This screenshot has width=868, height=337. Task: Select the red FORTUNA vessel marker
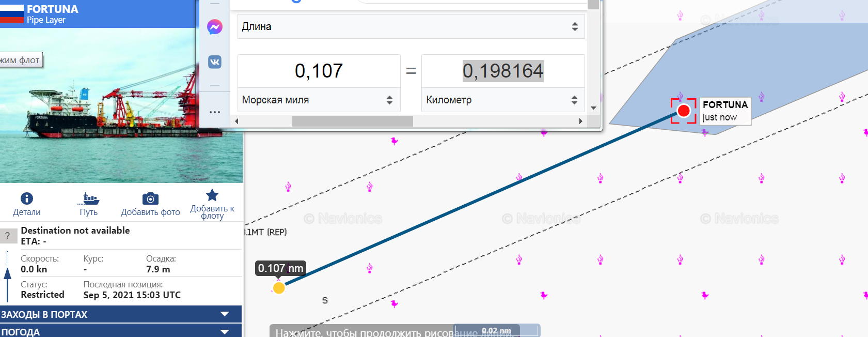point(683,111)
